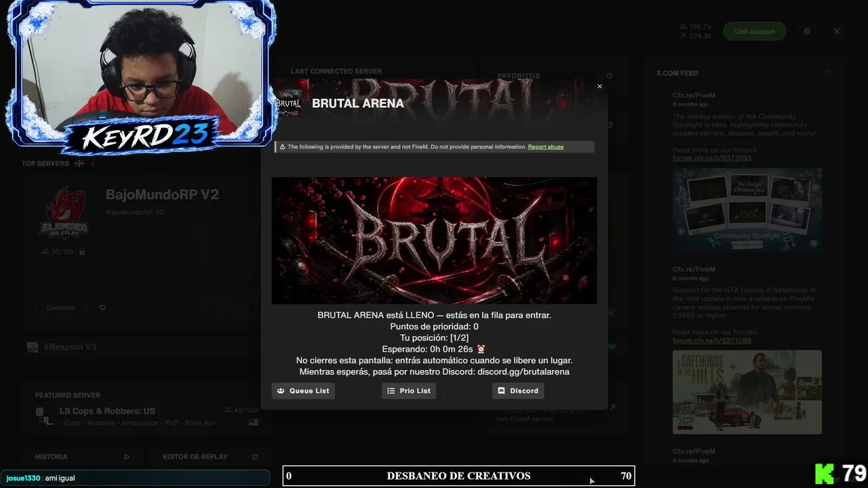868x488 pixels.
Task: Click the "Tu posición: [1/2]" queue text
Action: tap(434, 338)
